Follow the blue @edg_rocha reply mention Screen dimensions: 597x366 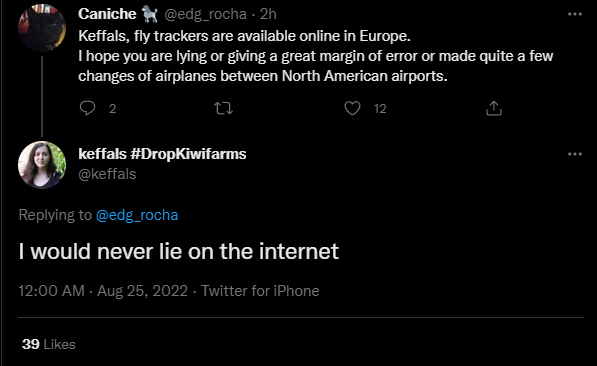point(137,215)
